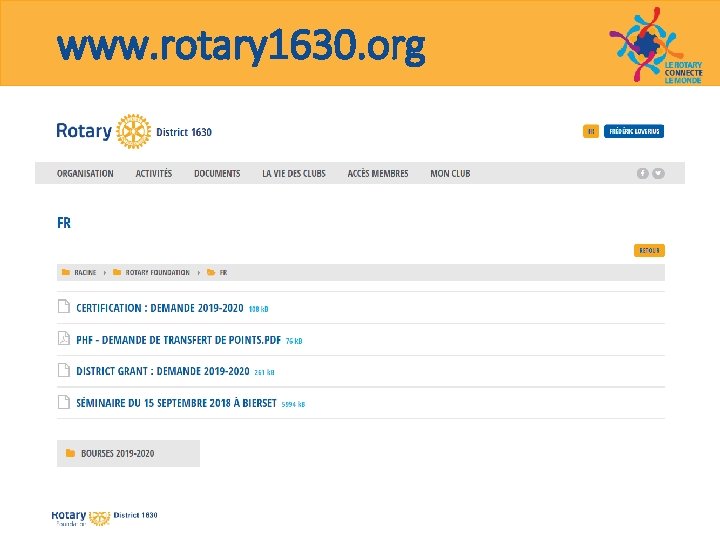The height and width of the screenshot is (540, 720).
Task: Click the footer District 1630 text
Action: pos(135,515)
